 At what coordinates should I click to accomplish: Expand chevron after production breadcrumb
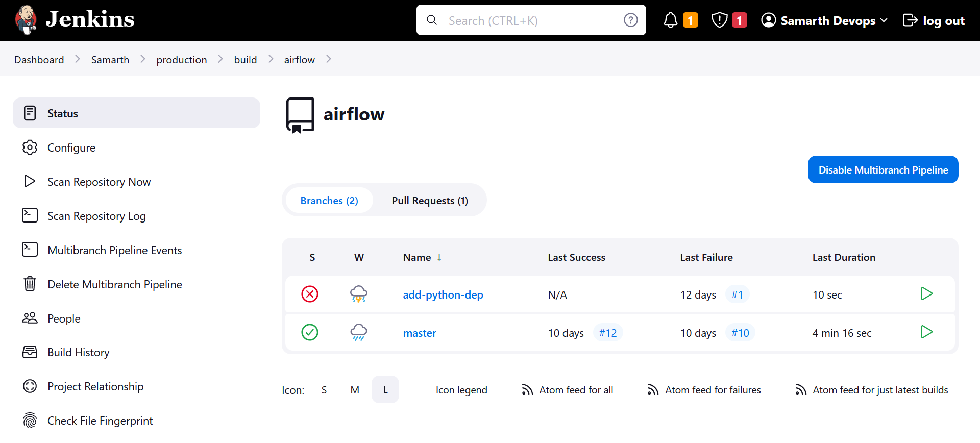[x=220, y=59]
